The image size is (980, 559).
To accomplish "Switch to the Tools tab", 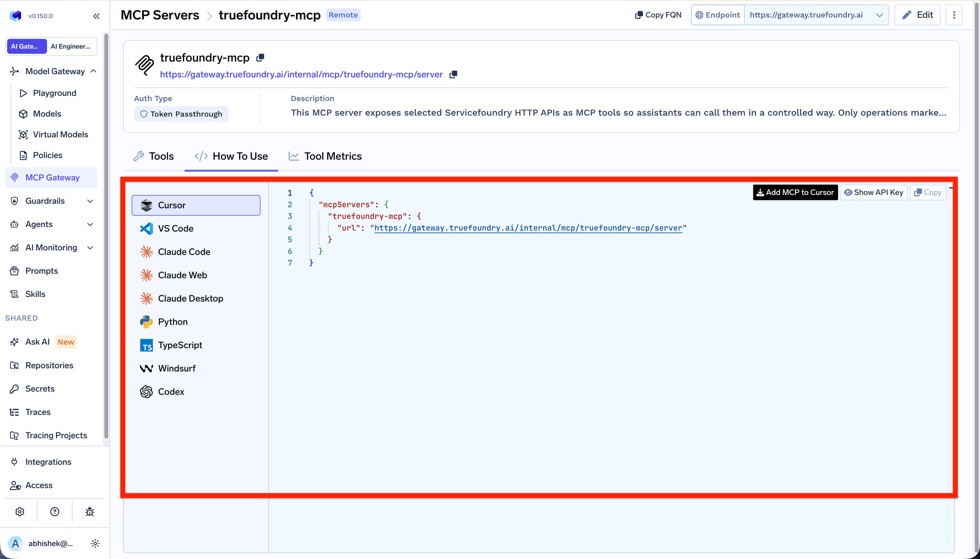I will tap(154, 156).
